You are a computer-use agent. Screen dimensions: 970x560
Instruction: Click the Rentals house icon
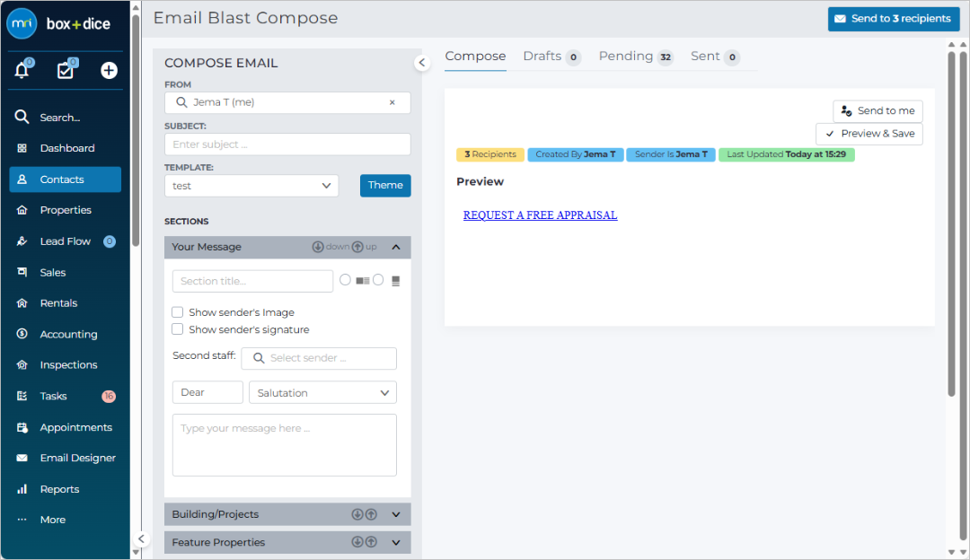pyautogui.click(x=22, y=302)
